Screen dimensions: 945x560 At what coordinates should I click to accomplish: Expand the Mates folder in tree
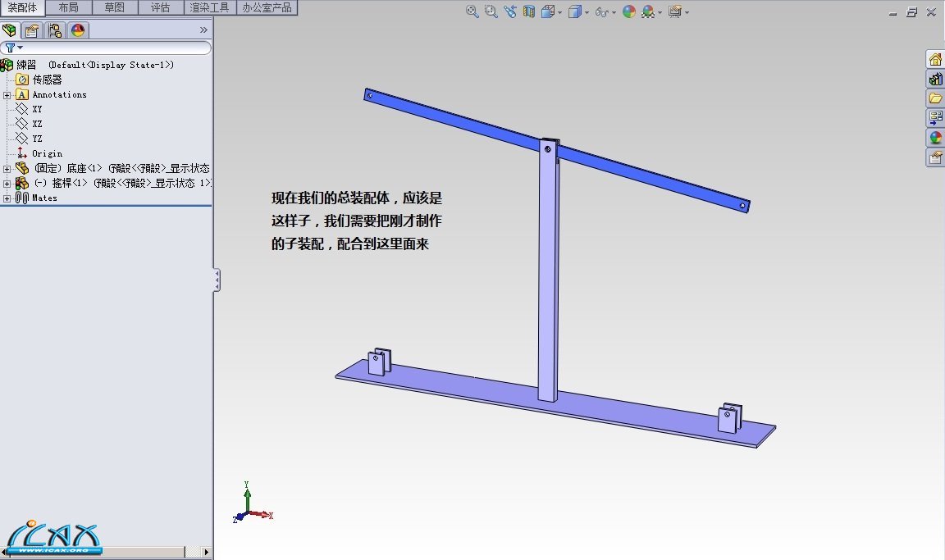(7, 198)
